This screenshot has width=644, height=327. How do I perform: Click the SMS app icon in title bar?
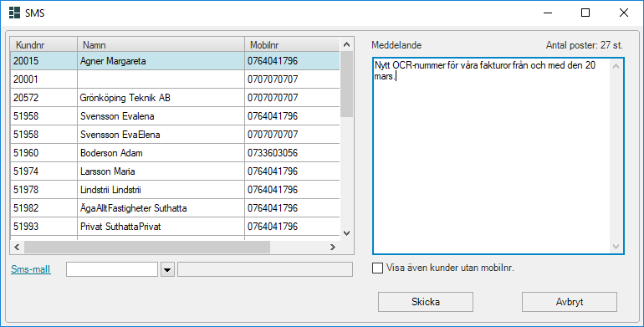(14, 13)
